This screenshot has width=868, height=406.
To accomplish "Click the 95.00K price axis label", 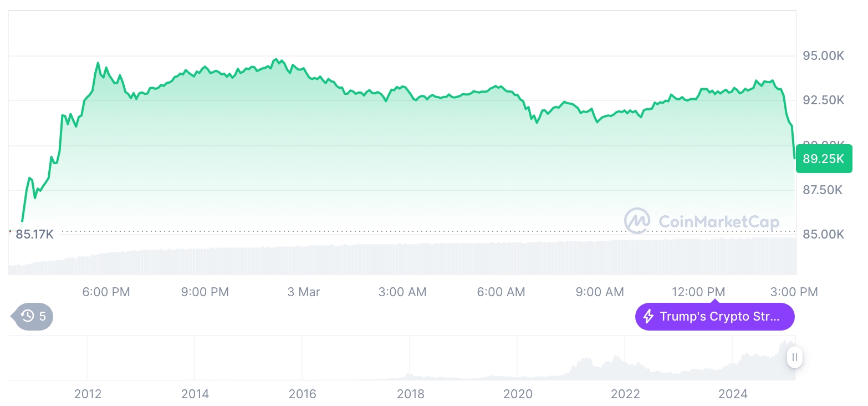I will pyautogui.click(x=823, y=56).
